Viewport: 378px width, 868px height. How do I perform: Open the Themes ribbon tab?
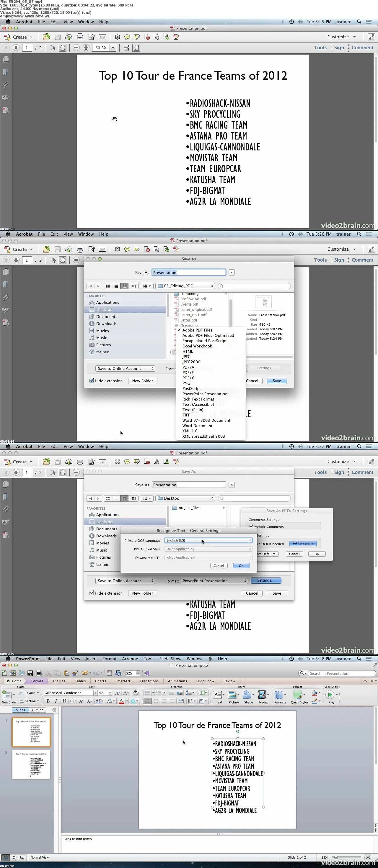pos(59,681)
